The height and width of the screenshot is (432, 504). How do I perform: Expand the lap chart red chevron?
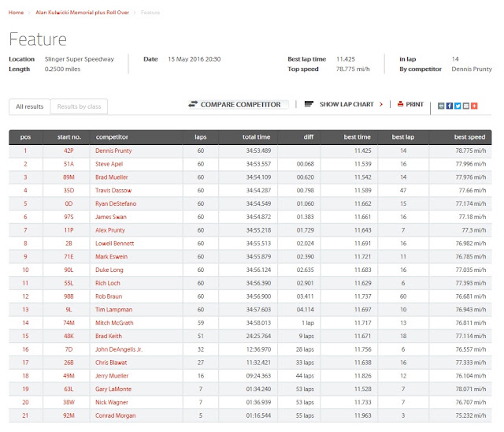tap(381, 104)
